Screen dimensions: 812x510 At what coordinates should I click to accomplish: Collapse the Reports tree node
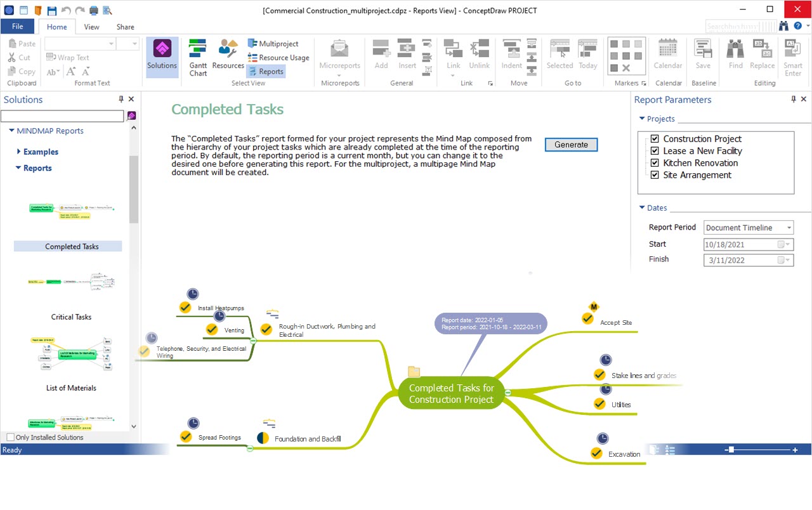point(18,168)
